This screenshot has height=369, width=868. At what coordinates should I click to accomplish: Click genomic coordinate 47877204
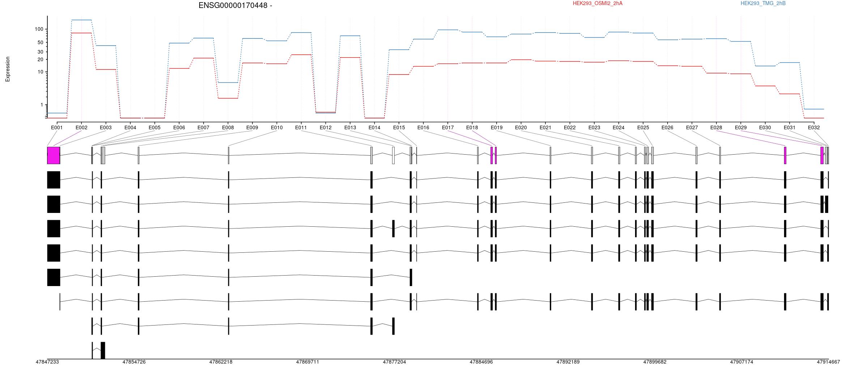395,362
